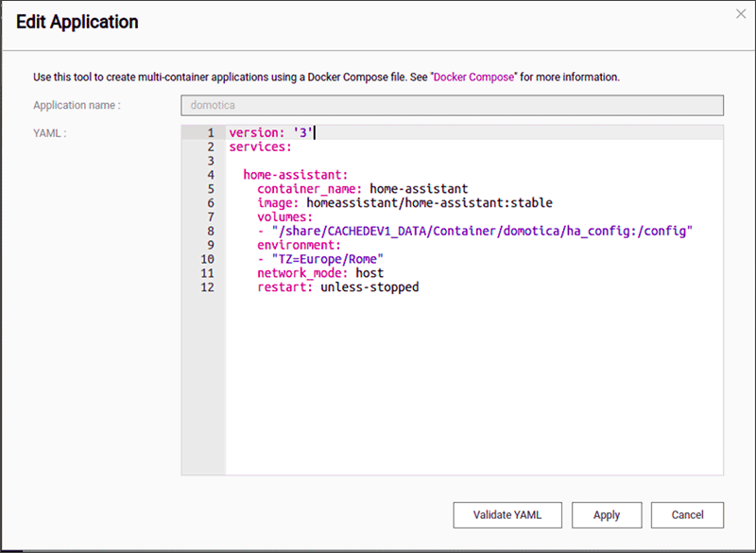Click line number 3 in the gutter

point(210,161)
